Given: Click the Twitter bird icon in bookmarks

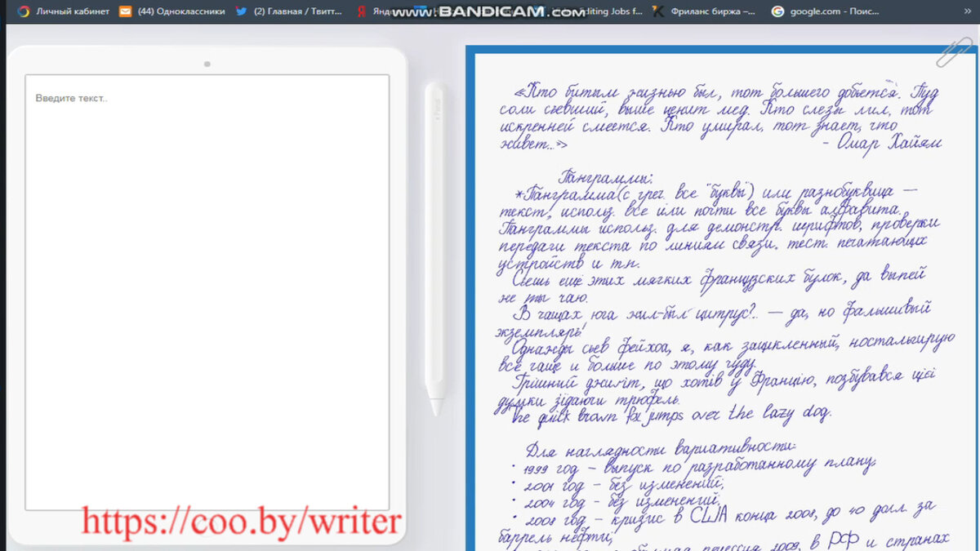Looking at the screenshot, I should pyautogui.click(x=241, y=11).
